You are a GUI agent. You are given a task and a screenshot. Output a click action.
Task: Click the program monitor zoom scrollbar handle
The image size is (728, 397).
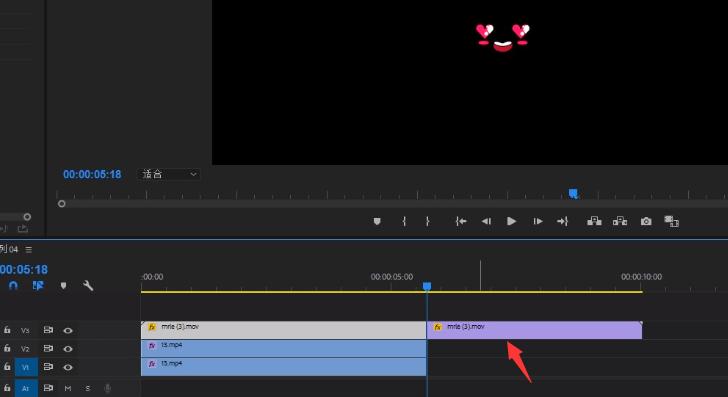61,203
